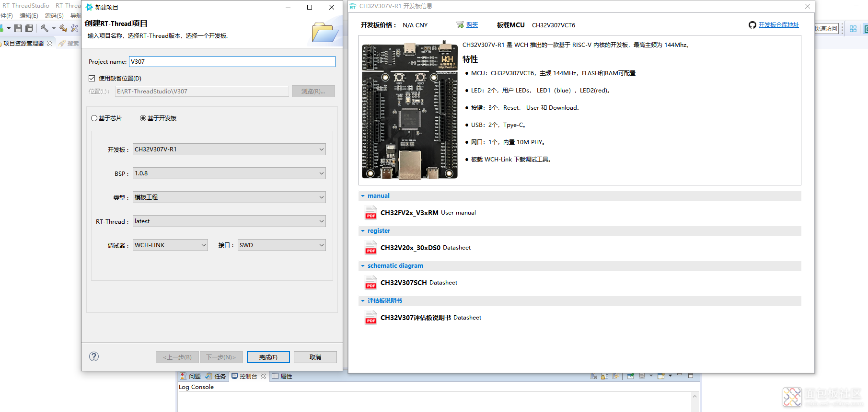Click the wrench-and-screwdriver settings icon in the toolbar

point(74,28)
